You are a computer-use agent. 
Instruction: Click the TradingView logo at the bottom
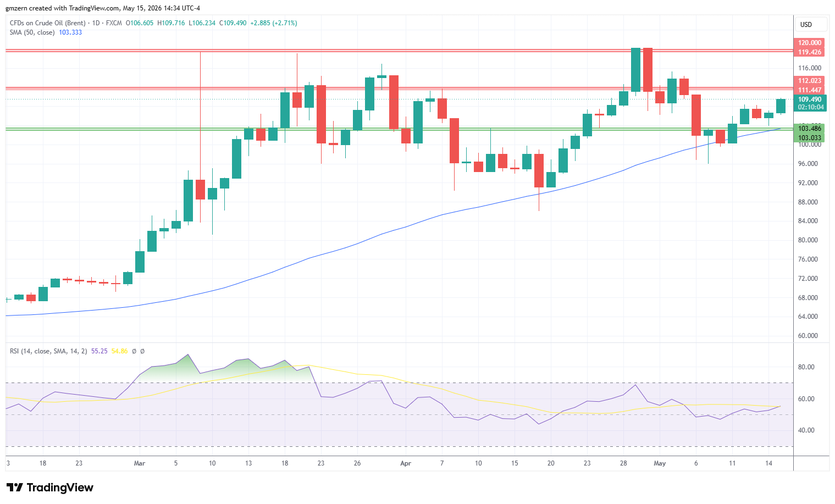point(50,488)
